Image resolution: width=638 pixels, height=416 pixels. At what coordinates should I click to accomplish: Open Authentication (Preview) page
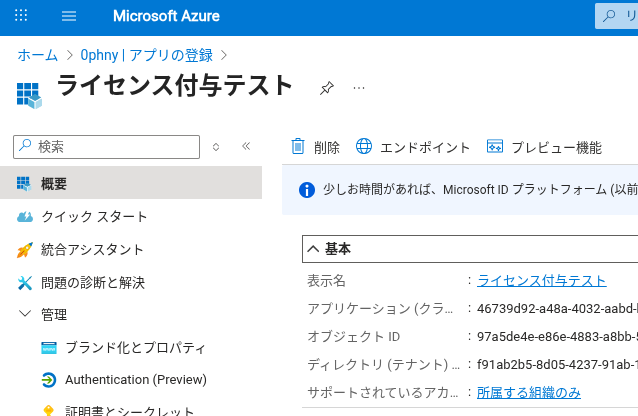(x=135, y=380)
